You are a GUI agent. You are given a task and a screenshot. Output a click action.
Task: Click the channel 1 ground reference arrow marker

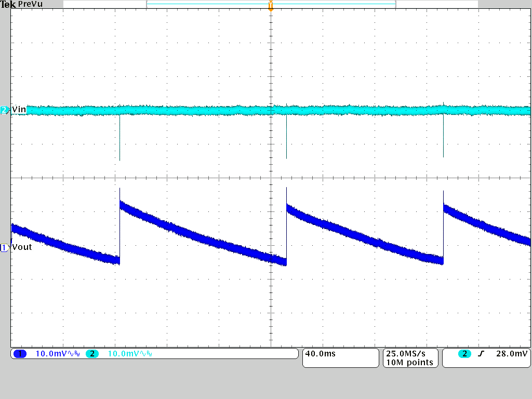coord(4,248)
